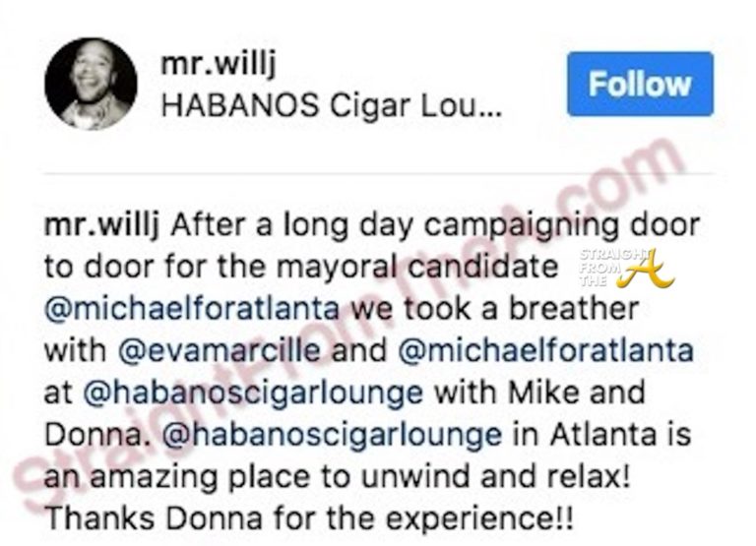Click the Straight From The A logo watermark
756x546 pixels.
(625, 269)
